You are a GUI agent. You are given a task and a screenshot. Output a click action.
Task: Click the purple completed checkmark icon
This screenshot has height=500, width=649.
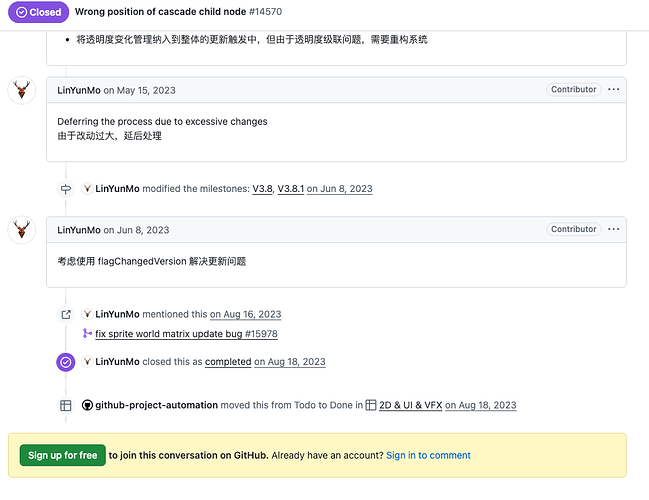click(x=66, y=362)
